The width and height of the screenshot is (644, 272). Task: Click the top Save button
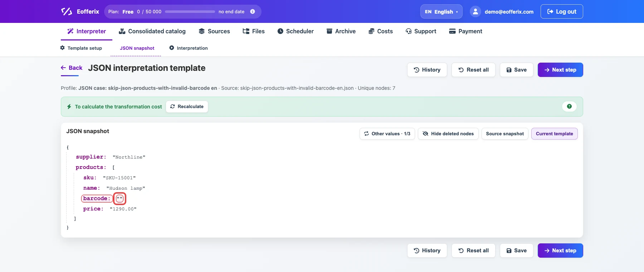click(x=517, y=70)
